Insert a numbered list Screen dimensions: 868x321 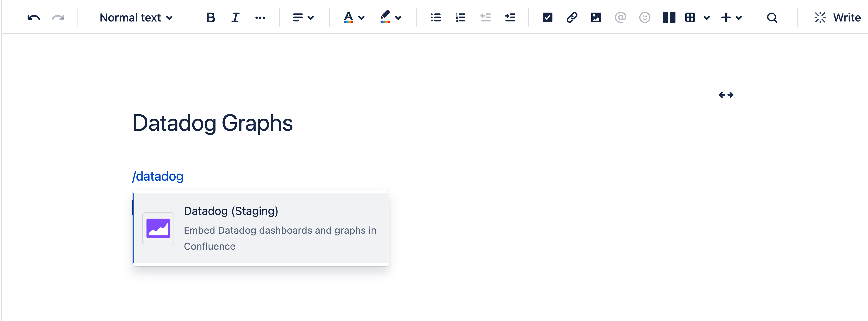tap(460, 18)
